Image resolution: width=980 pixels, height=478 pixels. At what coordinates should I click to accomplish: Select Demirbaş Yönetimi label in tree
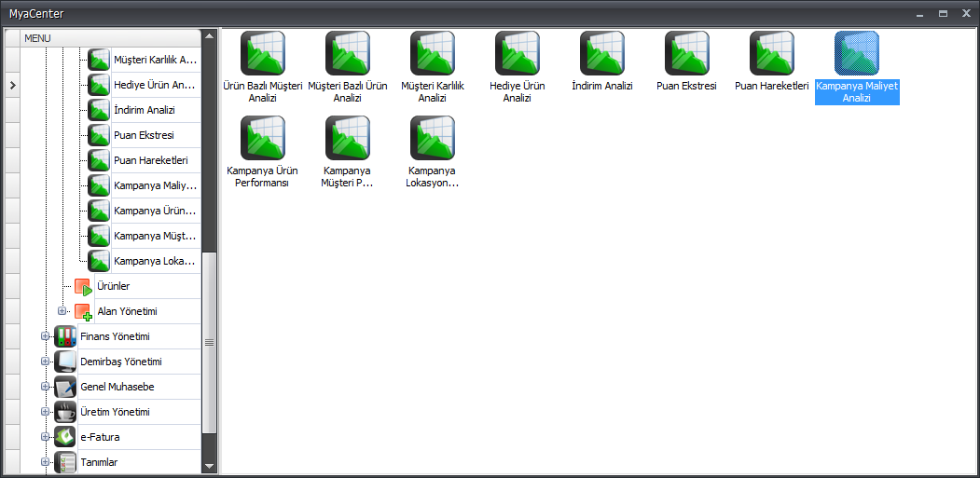(x=121, y=362)
